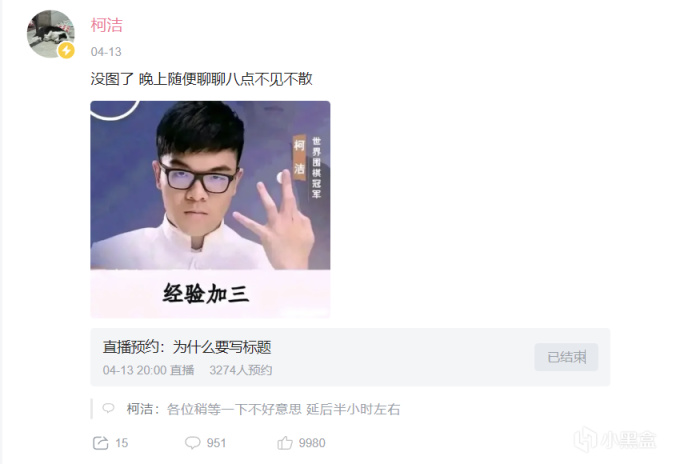676x464 pixels.
Task: Click the 小黑盒 watermark logo
Action: click(x=616, y=440)
